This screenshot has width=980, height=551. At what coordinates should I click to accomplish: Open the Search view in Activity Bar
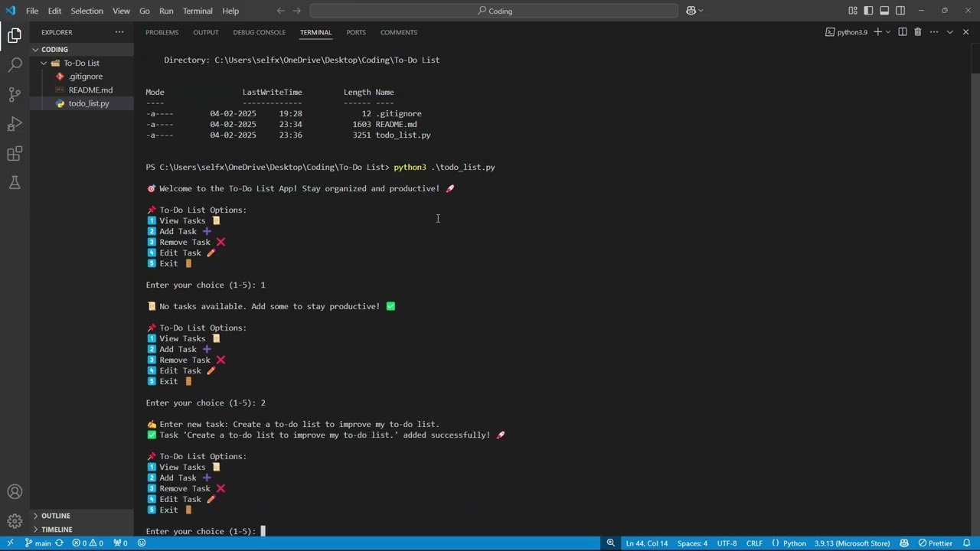click(x=15, y=64)
